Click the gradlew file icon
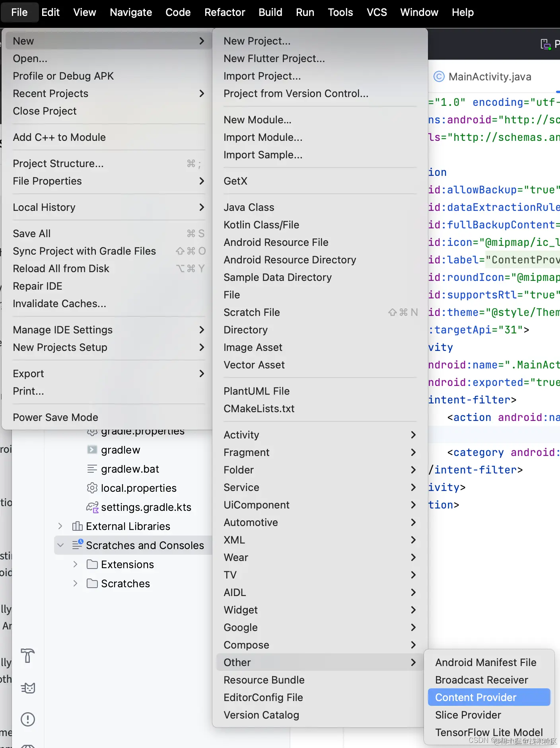 92,450
